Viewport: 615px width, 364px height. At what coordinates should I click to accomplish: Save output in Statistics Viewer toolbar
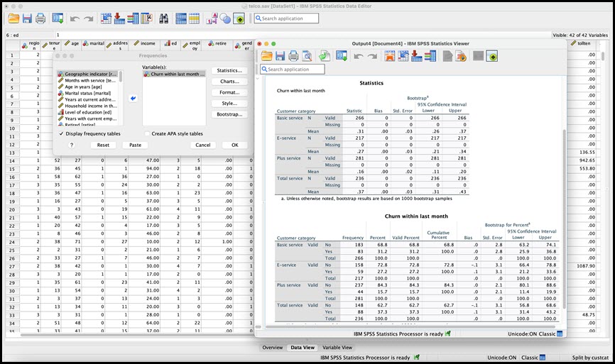pos(280,56)
